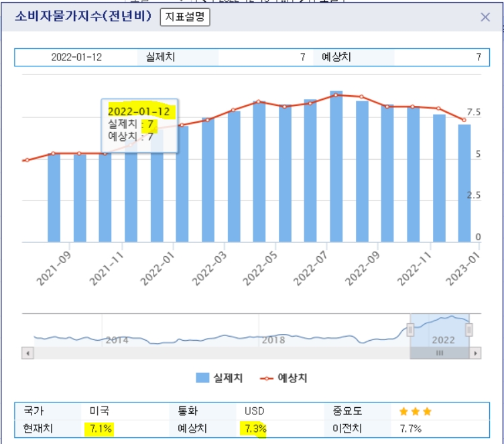Click the 소비자물가지수(전년비) title
This screenshot has width=504, height=444.
pyautogui.click(x=83, y=16)
